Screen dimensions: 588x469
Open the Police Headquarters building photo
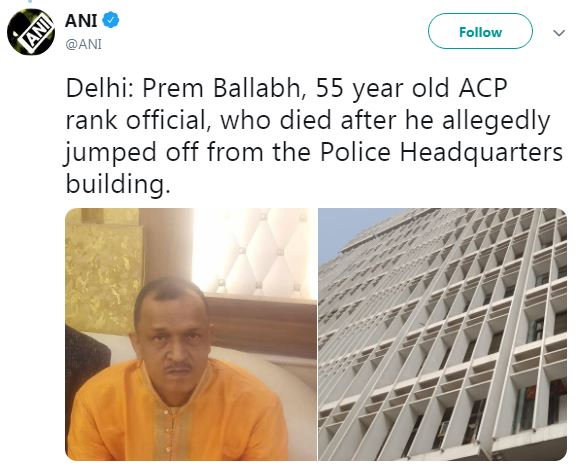tap(442, 334)
